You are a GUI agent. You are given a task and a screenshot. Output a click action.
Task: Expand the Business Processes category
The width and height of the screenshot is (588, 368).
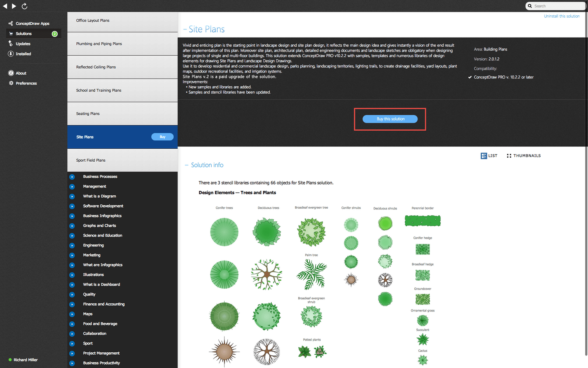72,177
